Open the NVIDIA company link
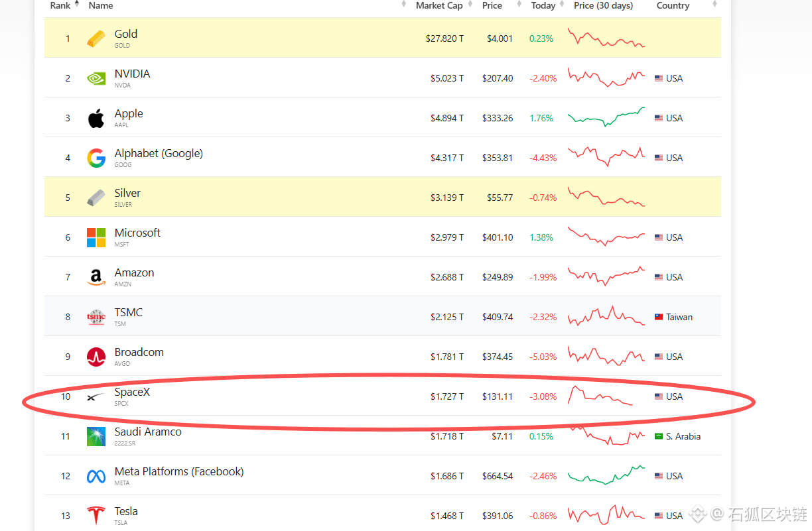The width and height of the screenshot is (812, 531). 132,74
